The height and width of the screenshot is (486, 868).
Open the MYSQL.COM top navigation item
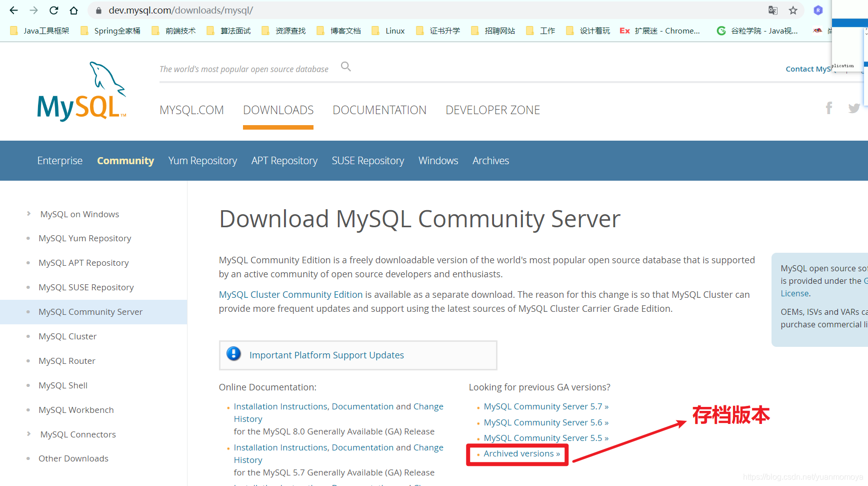(x=191, y=110)
